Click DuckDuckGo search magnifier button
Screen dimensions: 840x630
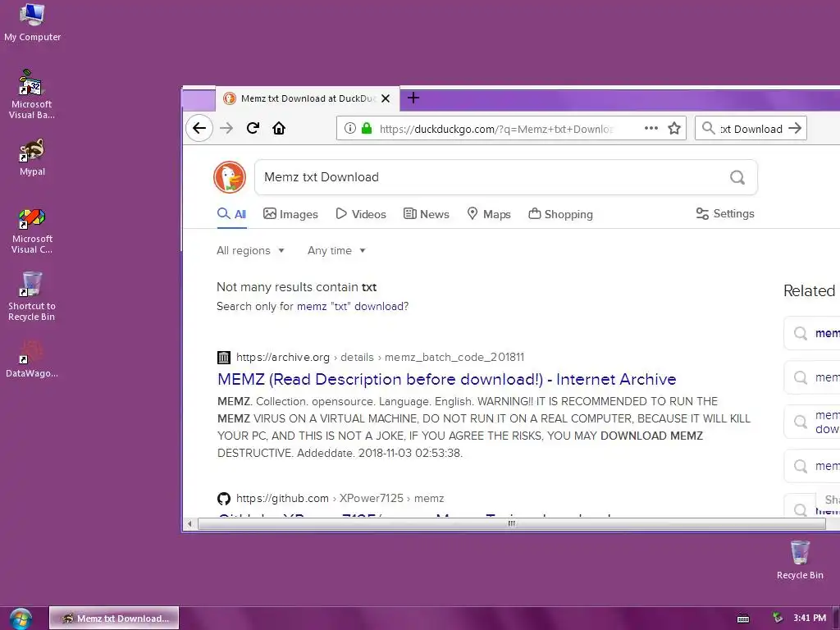click(737, 177)
